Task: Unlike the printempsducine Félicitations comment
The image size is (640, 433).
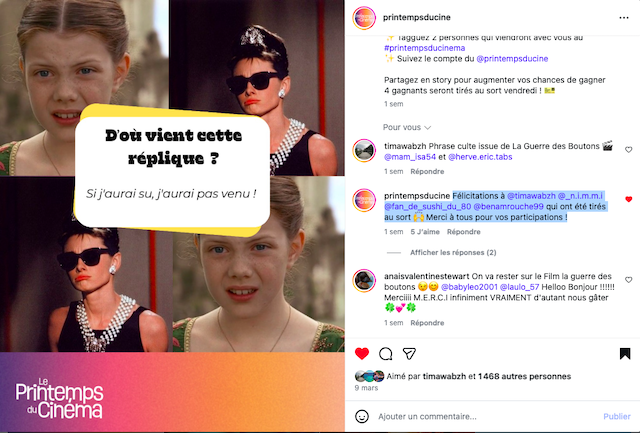Action: [629, 199]
